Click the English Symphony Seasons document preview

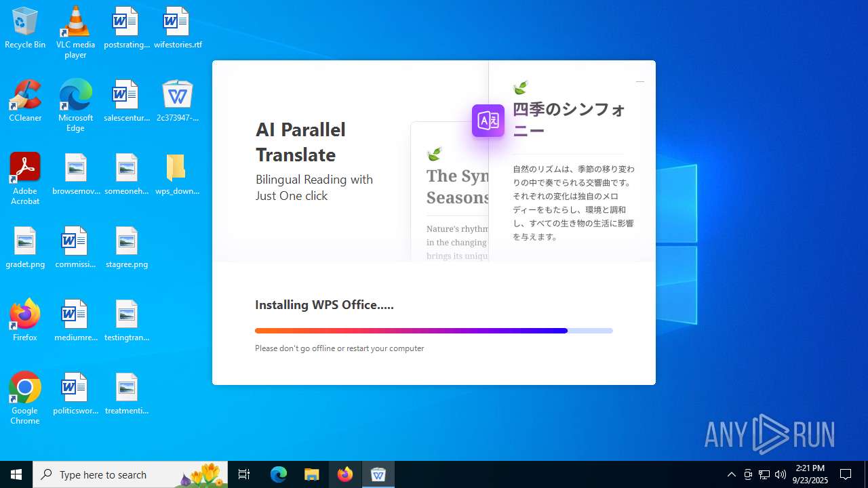(x=450, y=192)
